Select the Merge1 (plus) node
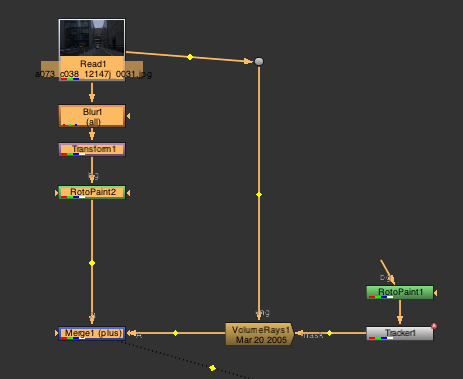The height and width of the screenshot is (379, 463). point(92,333)
